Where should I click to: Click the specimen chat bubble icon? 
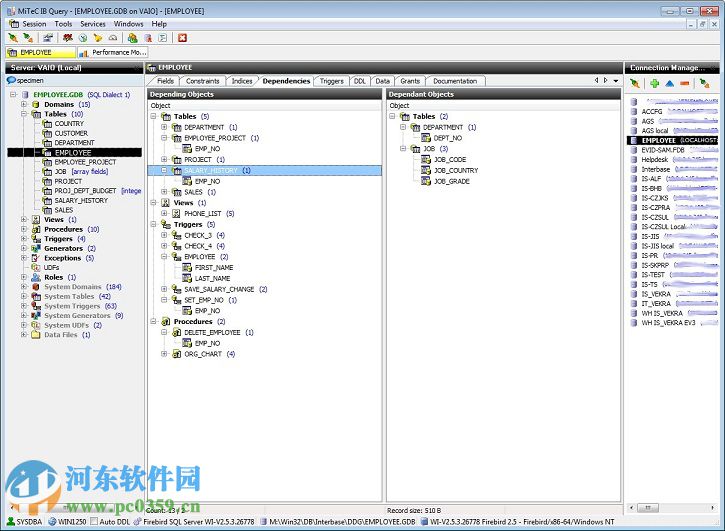click(x=11, y=80)
